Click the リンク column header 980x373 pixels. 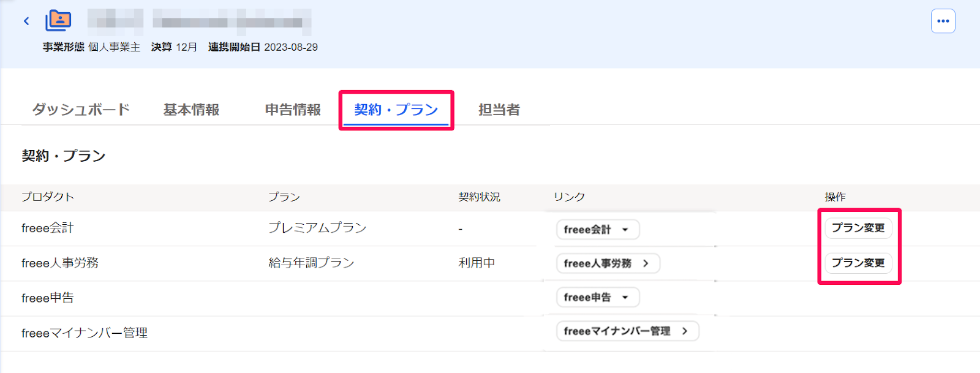pyautogui.click(x=569, y=197)
